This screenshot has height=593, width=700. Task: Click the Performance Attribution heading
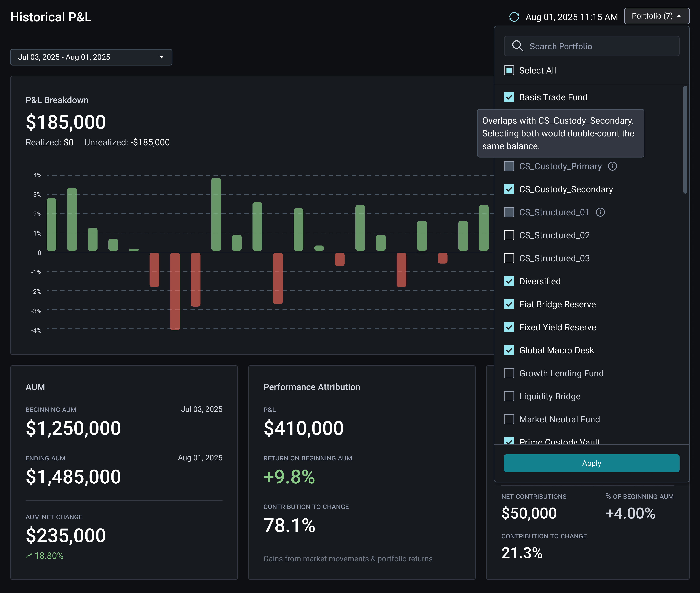pos(312,387)
